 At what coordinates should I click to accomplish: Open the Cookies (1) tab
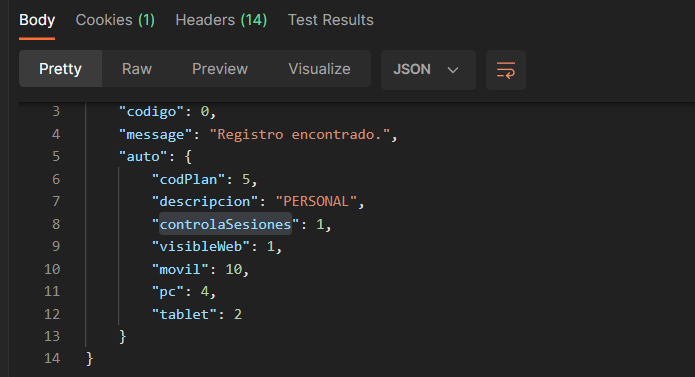pos(115,20)
